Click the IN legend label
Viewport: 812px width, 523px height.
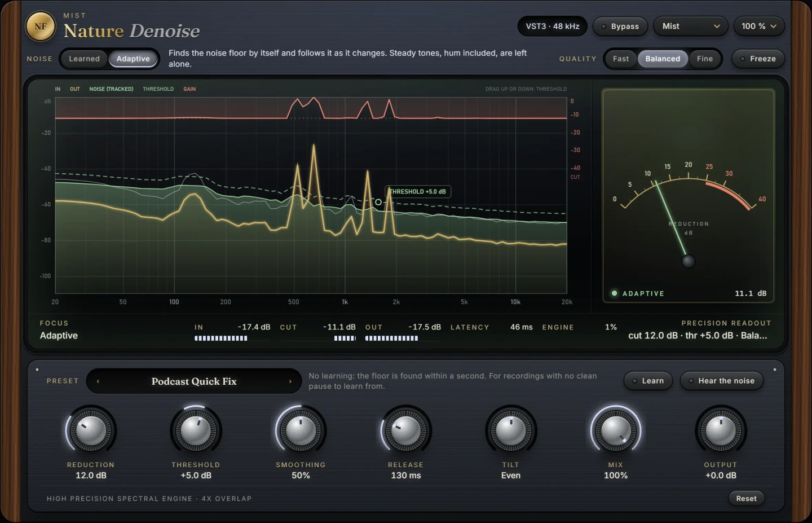point(58,89)
